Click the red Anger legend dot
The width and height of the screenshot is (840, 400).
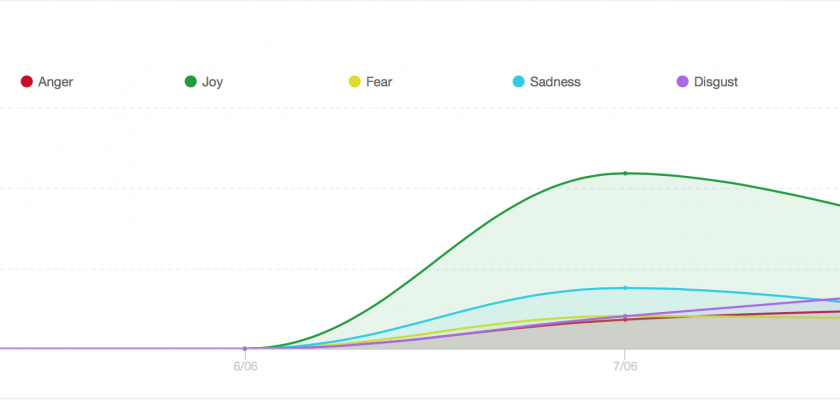[x=27, y=82]
